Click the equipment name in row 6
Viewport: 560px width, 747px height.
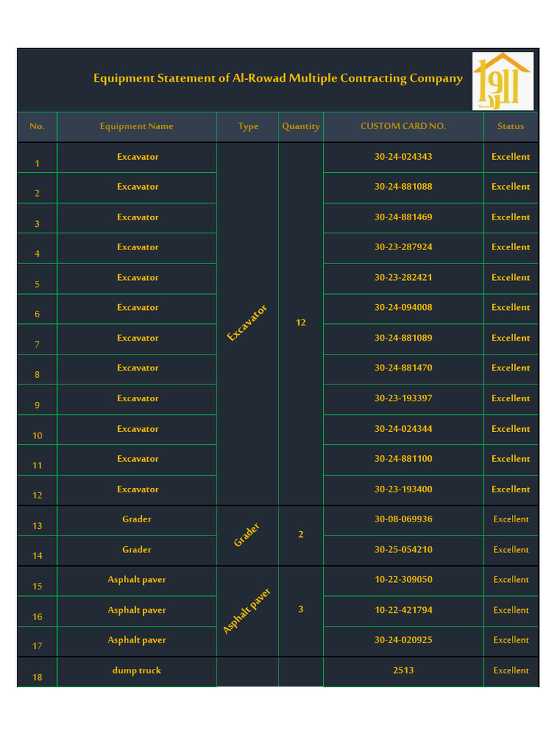138,308
